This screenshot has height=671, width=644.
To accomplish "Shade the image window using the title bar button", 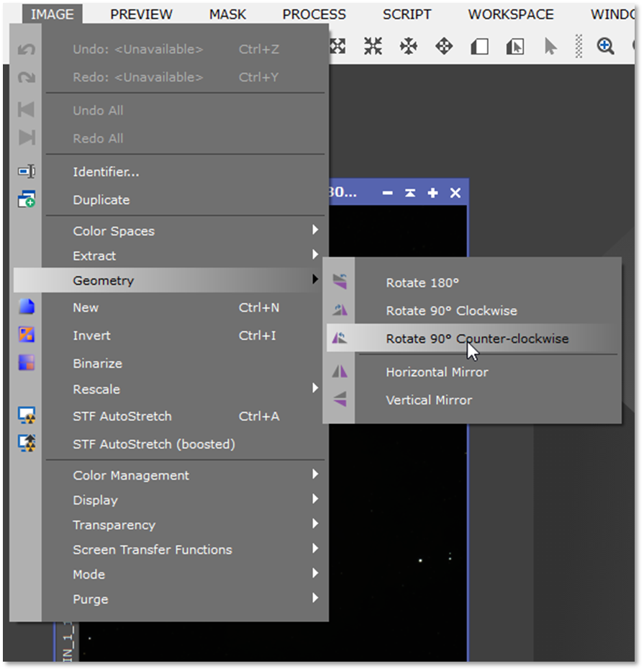I will point(409,193).
